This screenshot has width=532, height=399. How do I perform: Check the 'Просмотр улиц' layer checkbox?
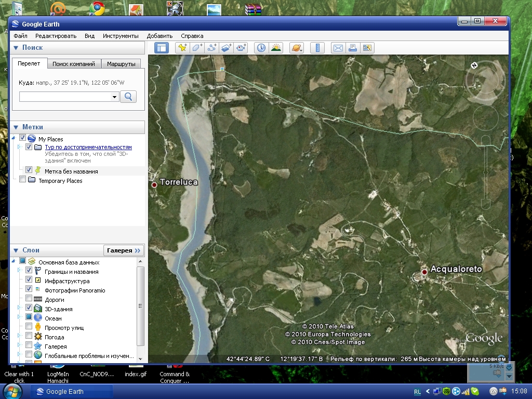29,326
